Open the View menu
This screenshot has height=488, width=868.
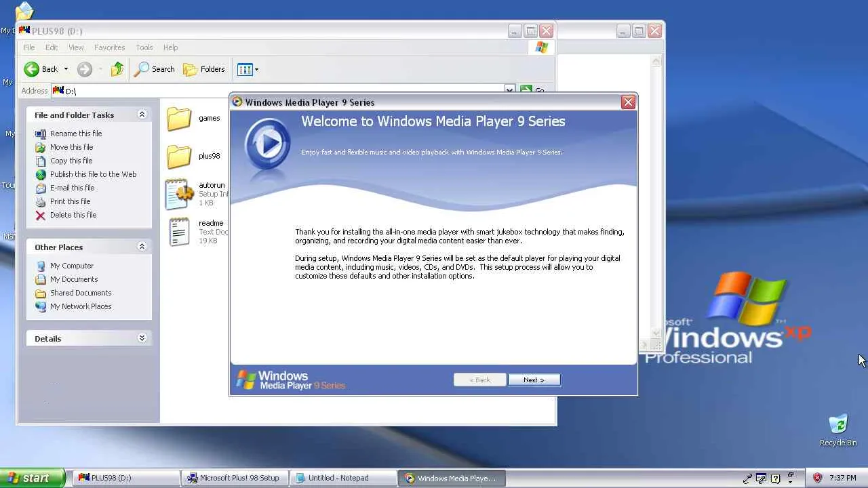[x=76, y=47]
